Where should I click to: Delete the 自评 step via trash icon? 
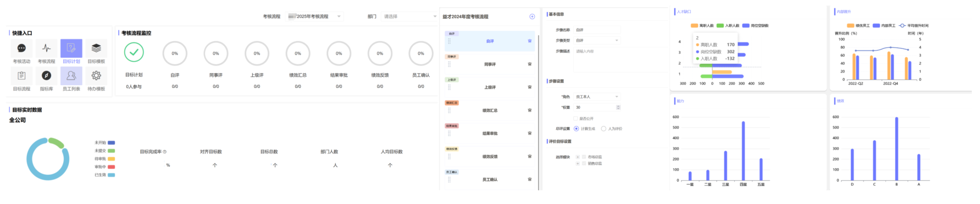pos(530,41)
